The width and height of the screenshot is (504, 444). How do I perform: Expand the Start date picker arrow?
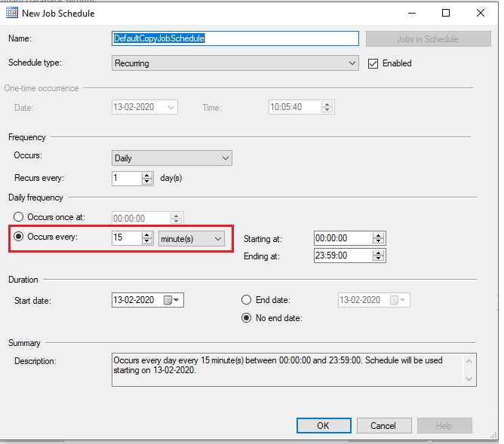point(176,300)
